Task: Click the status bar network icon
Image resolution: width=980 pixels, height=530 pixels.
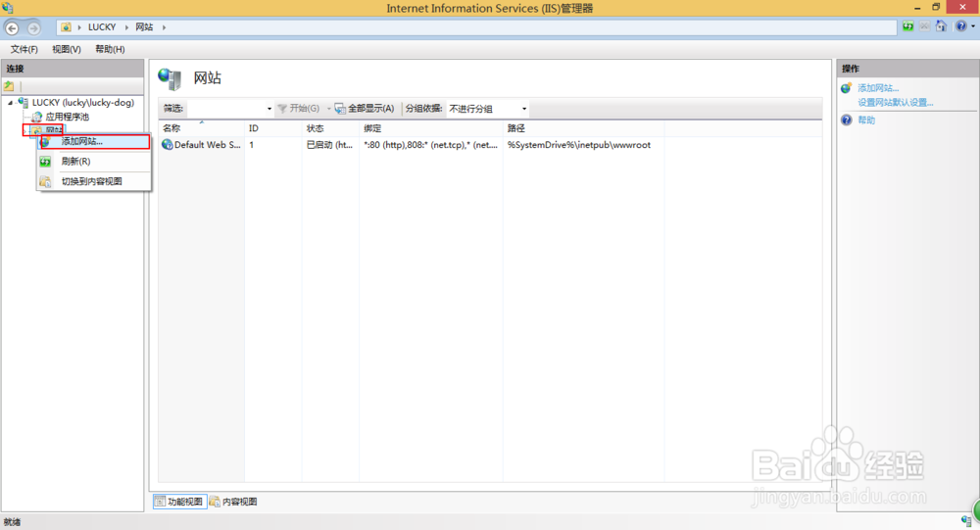Action: click(966, 521)
